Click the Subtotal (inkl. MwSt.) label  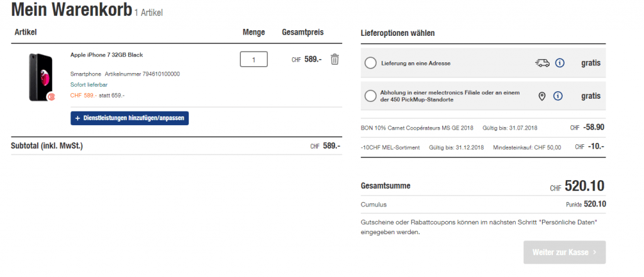tap(47, 146)
